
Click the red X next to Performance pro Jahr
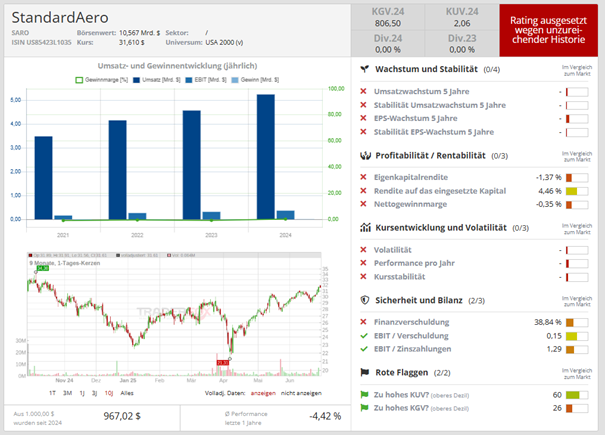click(x=363, y=263)
